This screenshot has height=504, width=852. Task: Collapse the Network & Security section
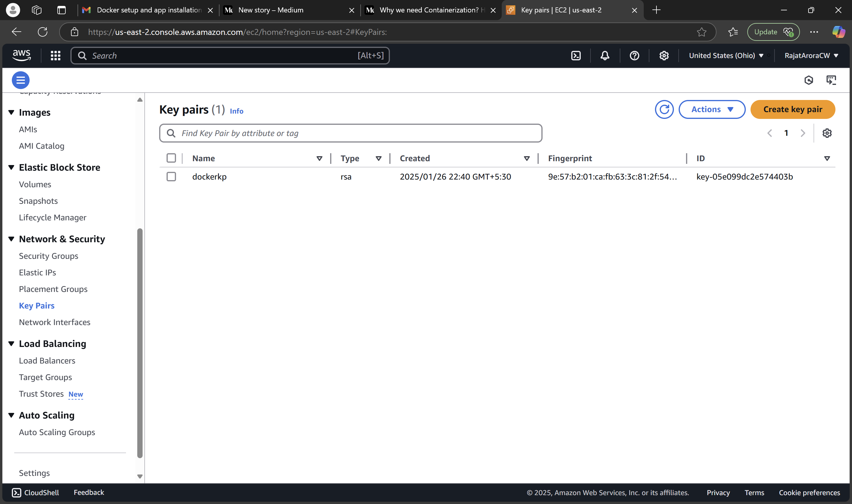point(11,239)
